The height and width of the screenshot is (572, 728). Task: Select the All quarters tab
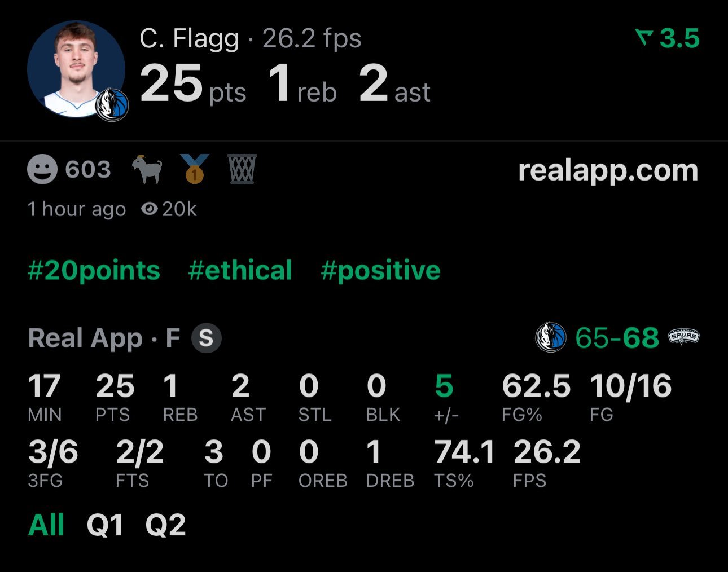46,525
